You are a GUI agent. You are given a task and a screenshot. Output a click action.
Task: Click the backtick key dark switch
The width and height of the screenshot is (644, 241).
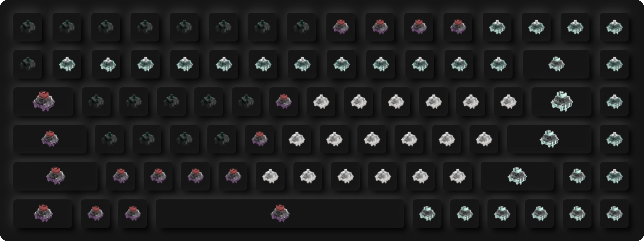tap(28, 64)
